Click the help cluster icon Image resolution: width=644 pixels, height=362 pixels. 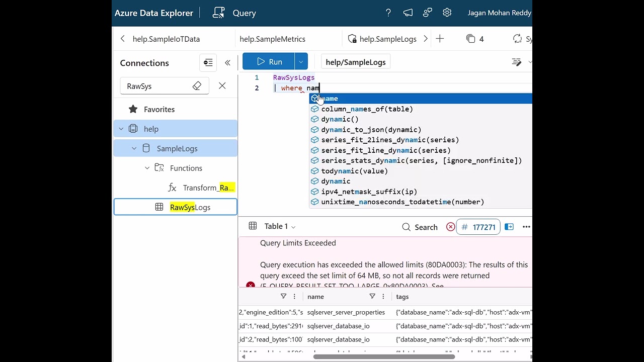[x=133, y=129]
